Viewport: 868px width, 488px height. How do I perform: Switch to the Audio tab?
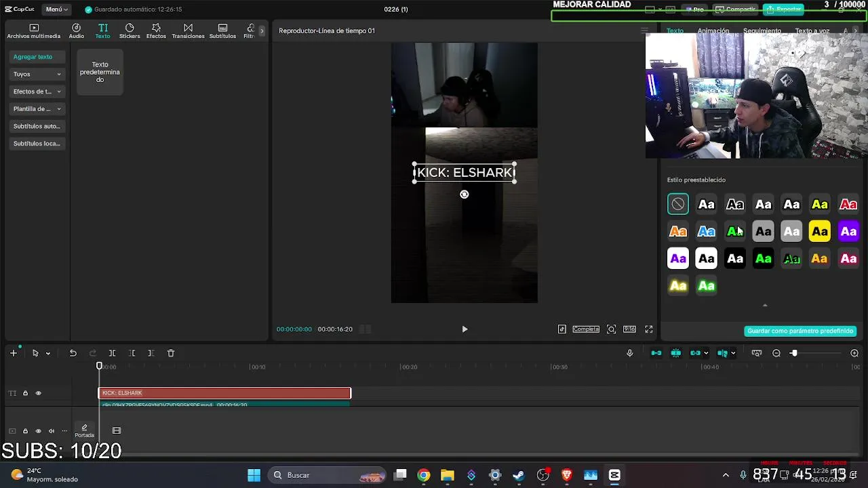point(77,31)
